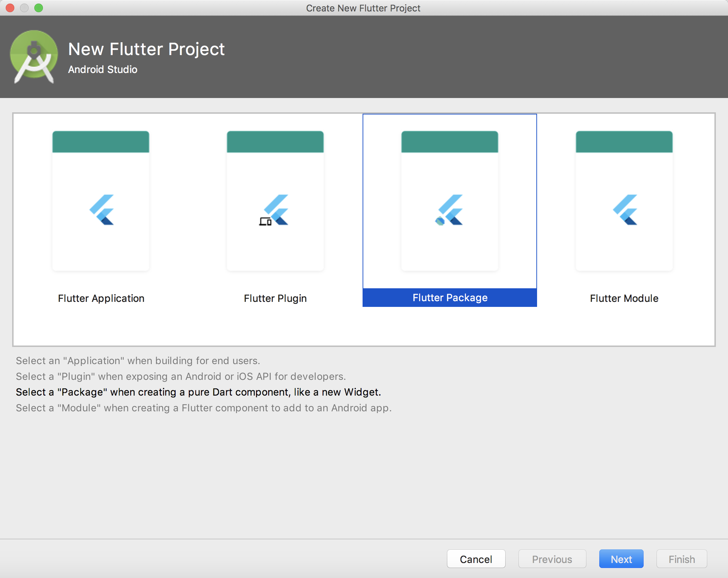Click the disabled Finish button
Screen dimensions: 728x578
point(682,559)
